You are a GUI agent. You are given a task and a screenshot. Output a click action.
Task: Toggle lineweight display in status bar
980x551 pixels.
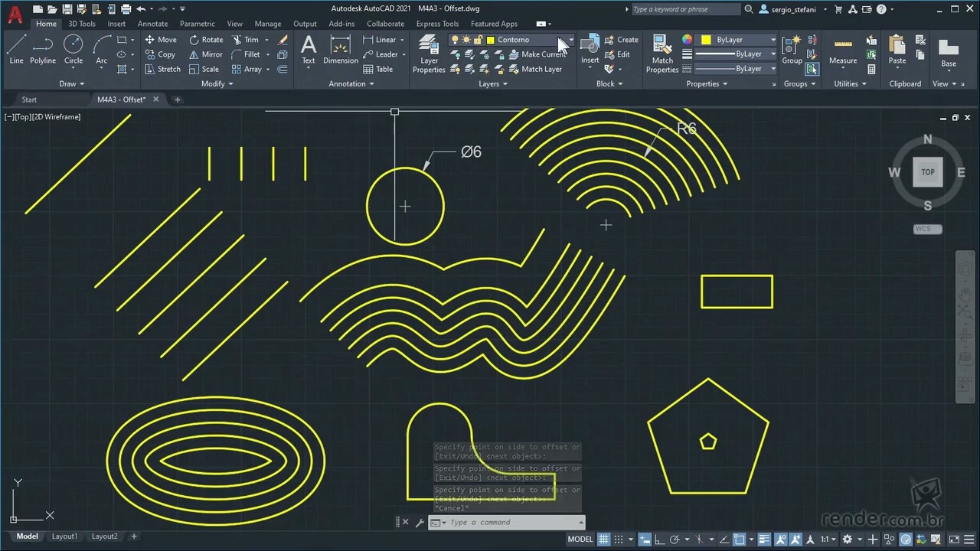(x=763, y=539)
